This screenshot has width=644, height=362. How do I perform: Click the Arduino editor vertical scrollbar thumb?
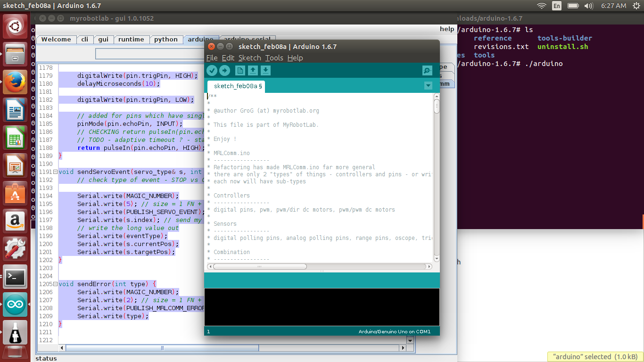pos(437,107)
